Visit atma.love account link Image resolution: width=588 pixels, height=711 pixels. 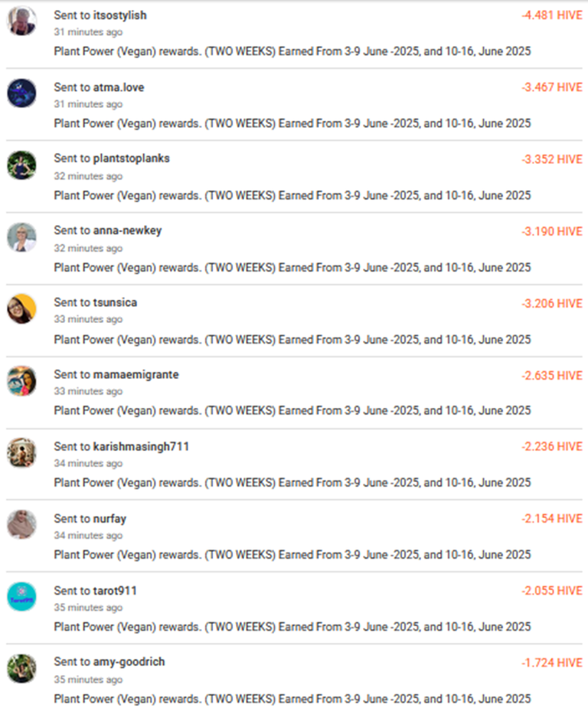[x=119, y=87]
